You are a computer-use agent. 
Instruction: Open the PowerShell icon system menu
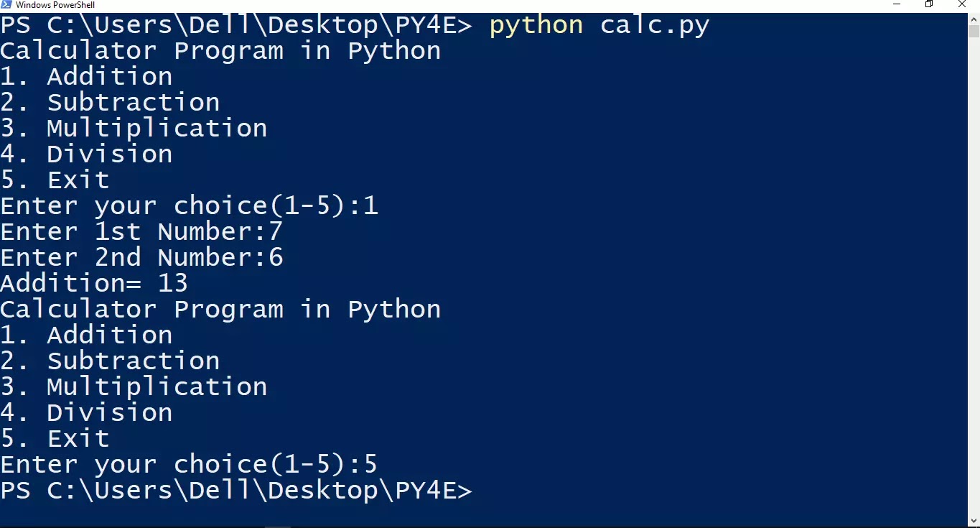tap(6, 5)
